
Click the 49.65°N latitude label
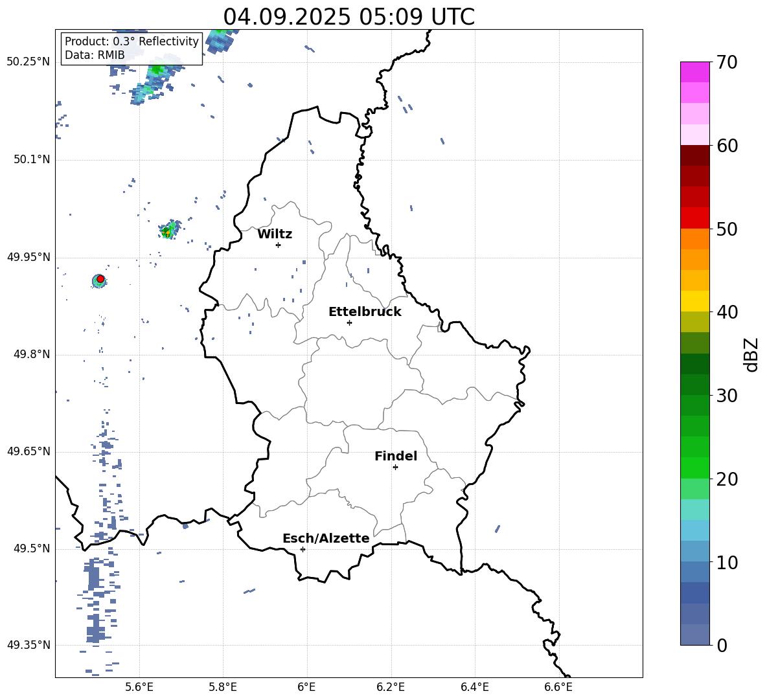click(x=29, y=451)
